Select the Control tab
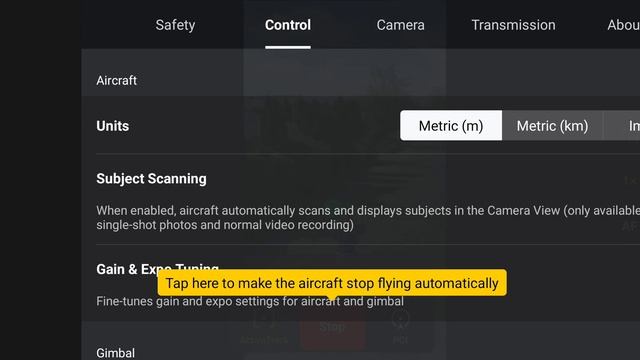640x360 pixels. tap(288, 25)
